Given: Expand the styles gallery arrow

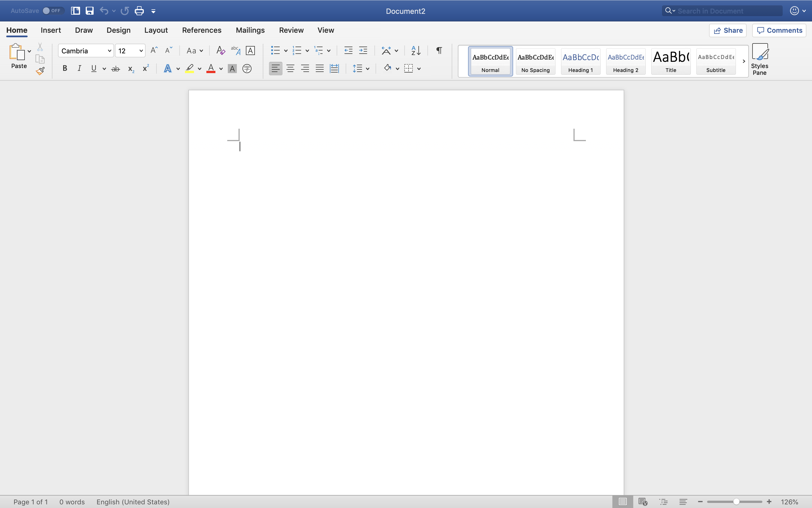Looking at the screenshot, I should pyautogui.click(x=743, y=61).
